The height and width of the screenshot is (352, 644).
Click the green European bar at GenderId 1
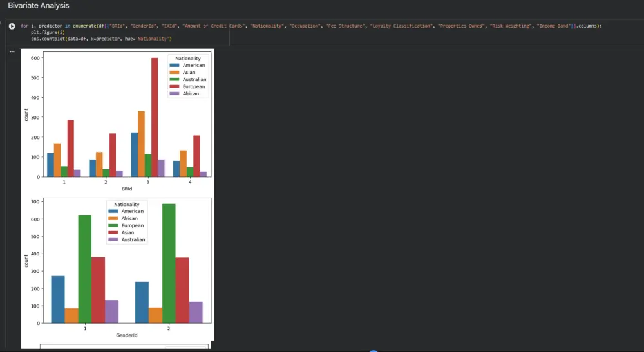[x=85, y=269]
